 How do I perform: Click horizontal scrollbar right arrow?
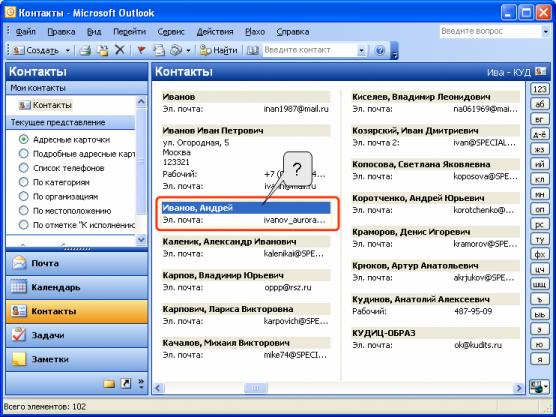518,388
